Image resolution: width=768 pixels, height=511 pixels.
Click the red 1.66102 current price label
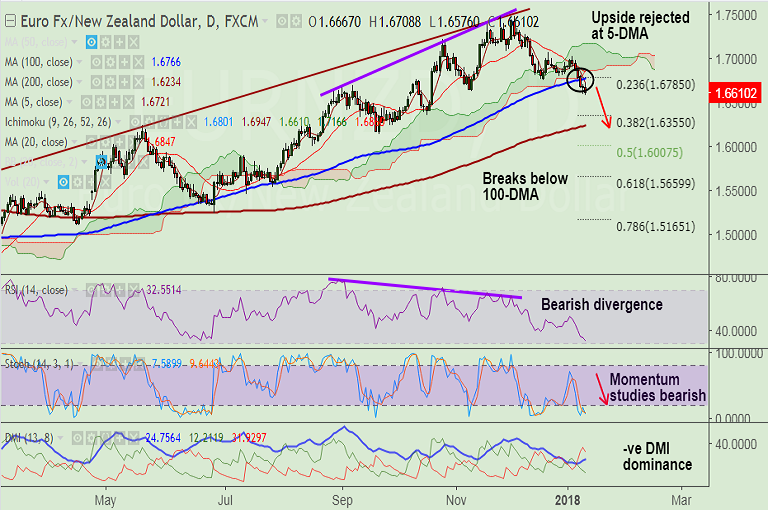point(735,93)
